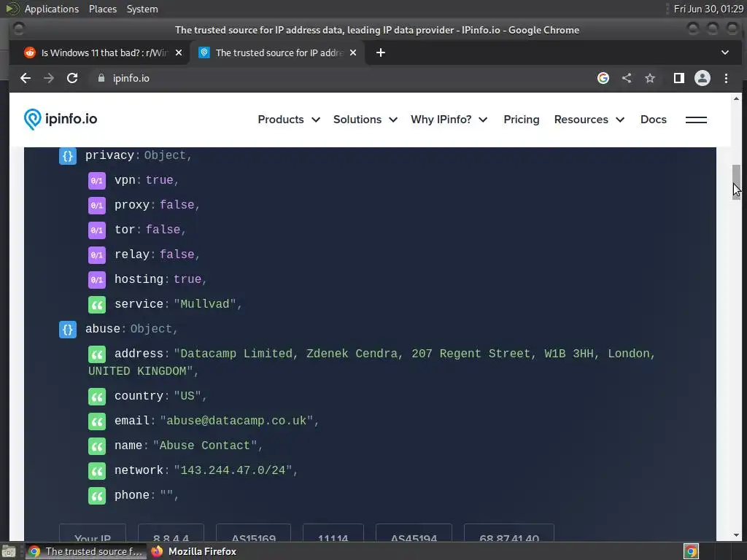The image size is (747, 560).
Task: Click the ipinfo.io logo
Action: [x=61, y=119]
